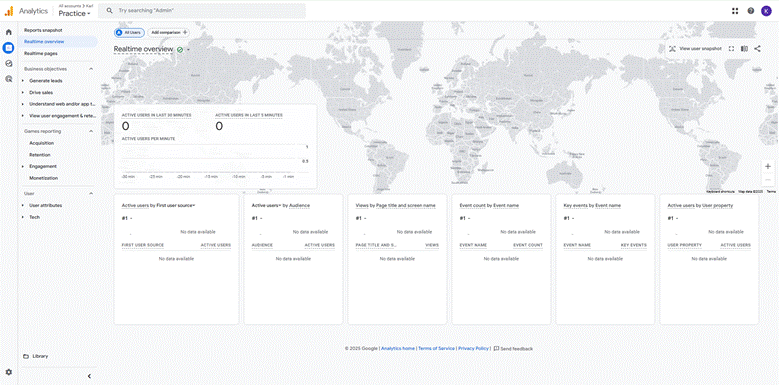
Task: Select the All Users chip
Action: 130,32
